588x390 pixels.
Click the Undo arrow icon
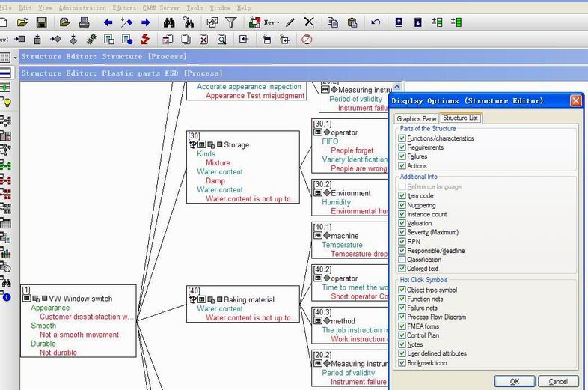pyautogui.click(x=376, y=22)
